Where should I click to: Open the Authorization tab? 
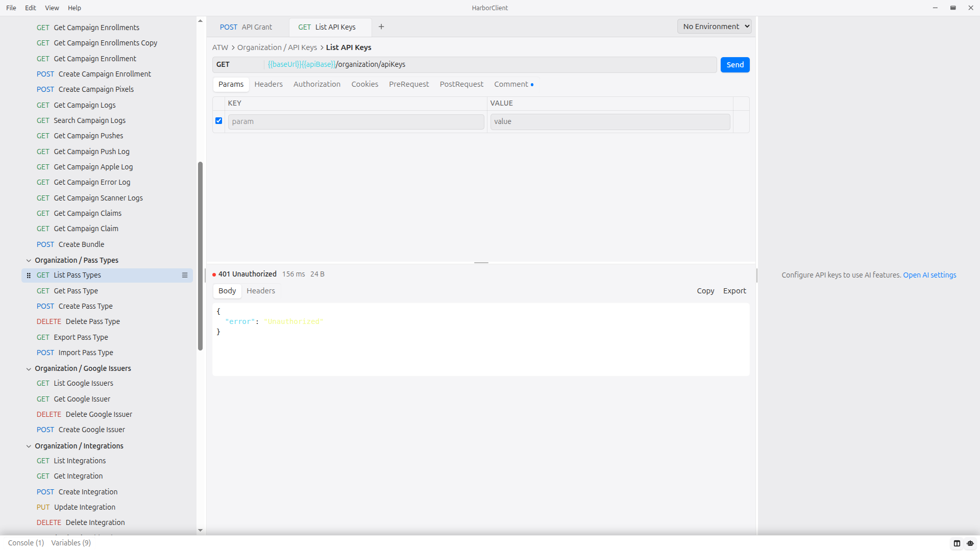tap(316, 84)
